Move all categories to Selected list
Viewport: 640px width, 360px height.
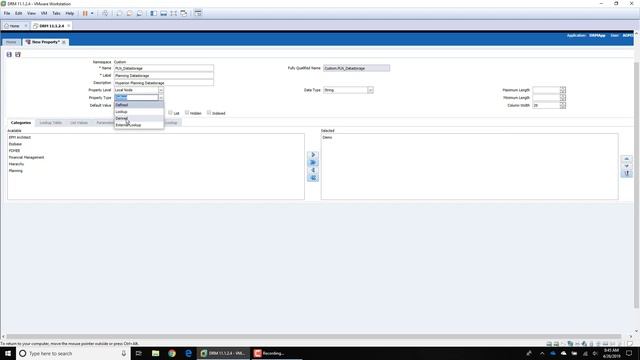click(x=313, y=162)
